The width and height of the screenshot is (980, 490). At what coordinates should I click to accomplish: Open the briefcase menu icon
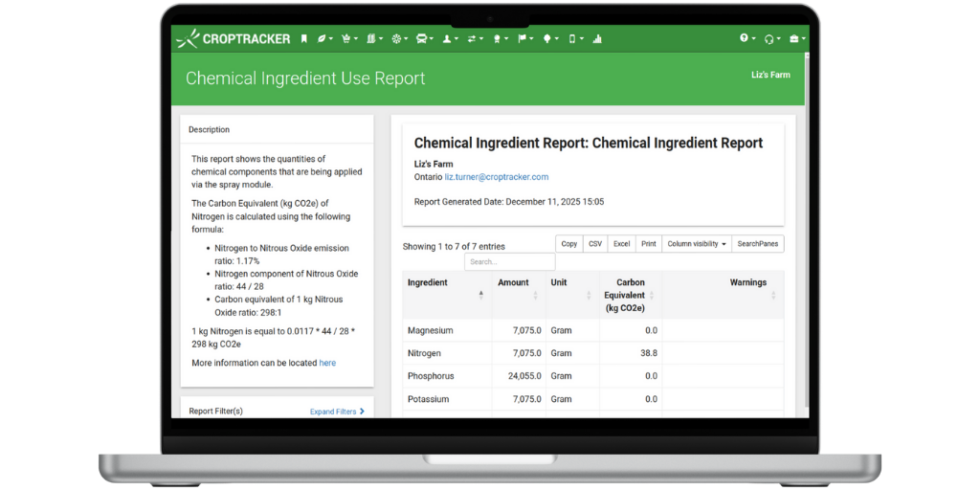795,39
